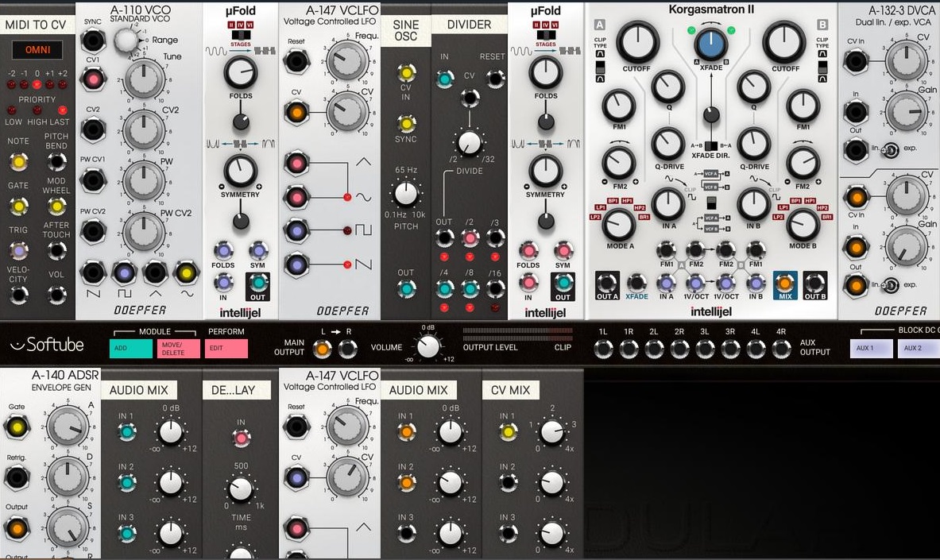The width and height of the screenshot is (940, 560).
Task: Click the /8 output jack on DIVIDER
Action: [x=470, y=289]
